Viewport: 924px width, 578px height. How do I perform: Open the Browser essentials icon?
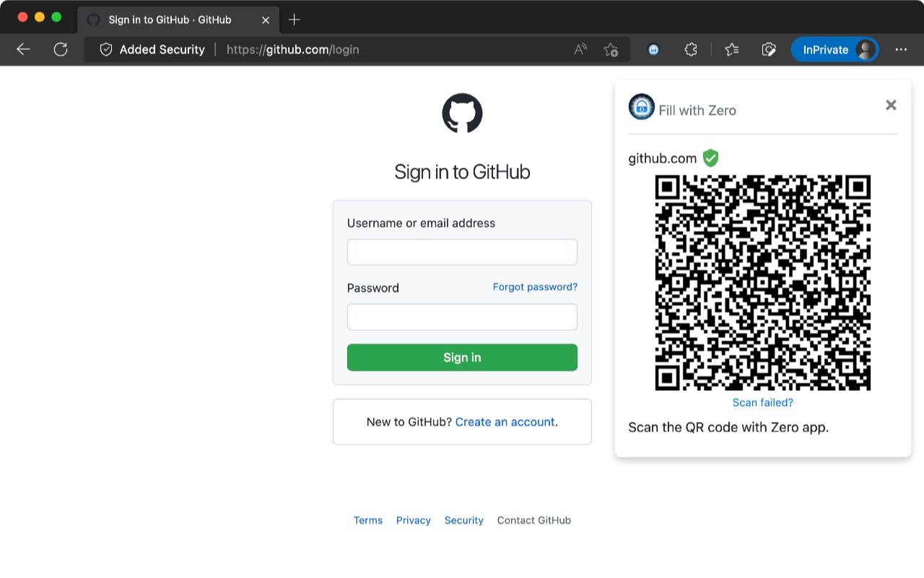[769, 49]
